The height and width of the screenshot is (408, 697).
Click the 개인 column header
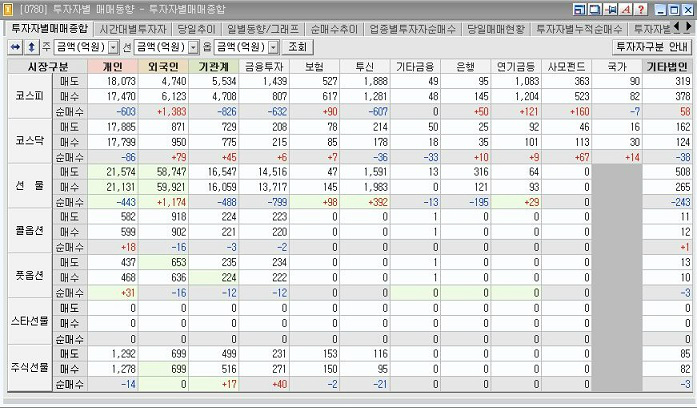[113, 66]
